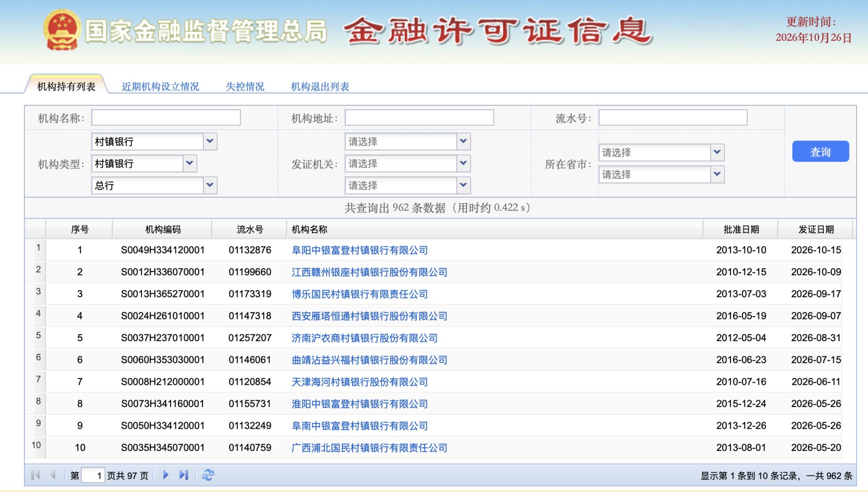The image size is (868, 492).
Task: Go to the first page of results
Action: pos(35,475)
